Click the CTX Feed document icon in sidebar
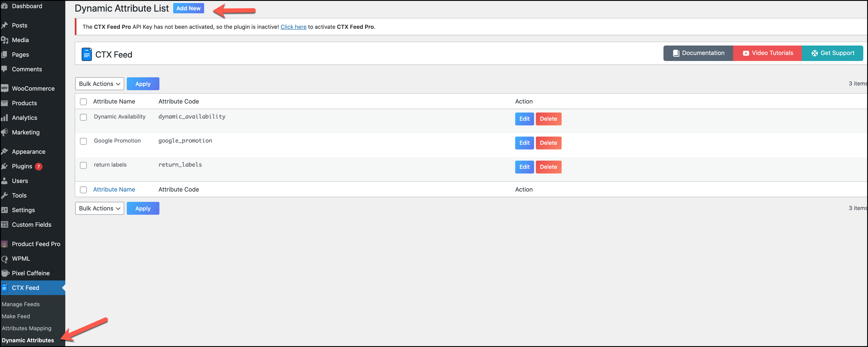Image resolution: width=868 pixels, height=347 pixels. 4,288
